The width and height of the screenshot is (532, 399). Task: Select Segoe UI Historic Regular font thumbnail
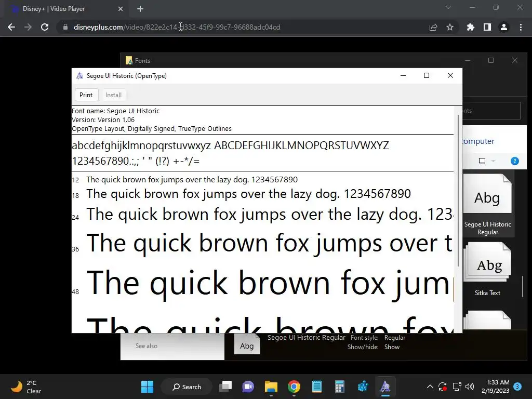pos(487,205)
